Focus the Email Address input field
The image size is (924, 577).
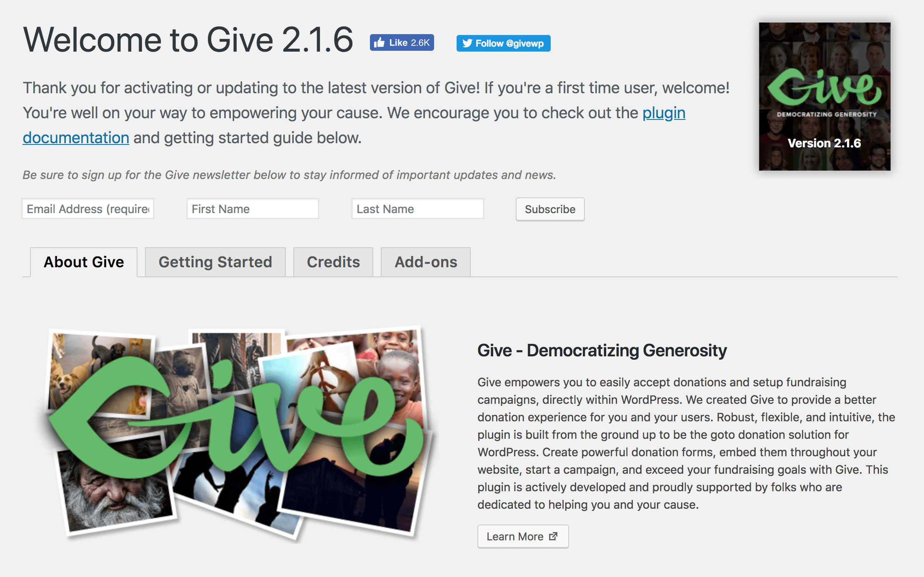[88, 209]
